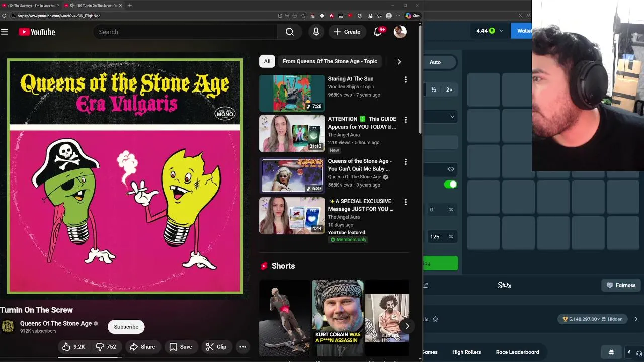Subscribe to Queens Of The Stone Age

coord(126,327)
